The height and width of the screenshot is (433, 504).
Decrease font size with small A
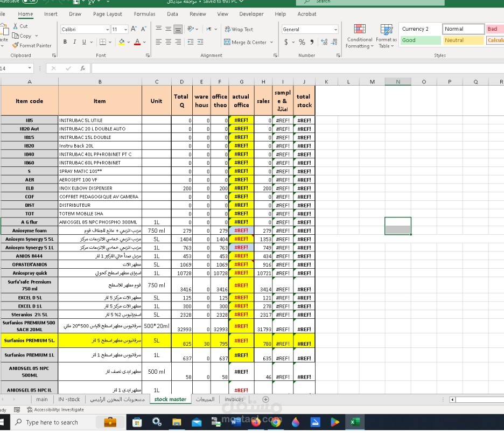coord(143,29)
